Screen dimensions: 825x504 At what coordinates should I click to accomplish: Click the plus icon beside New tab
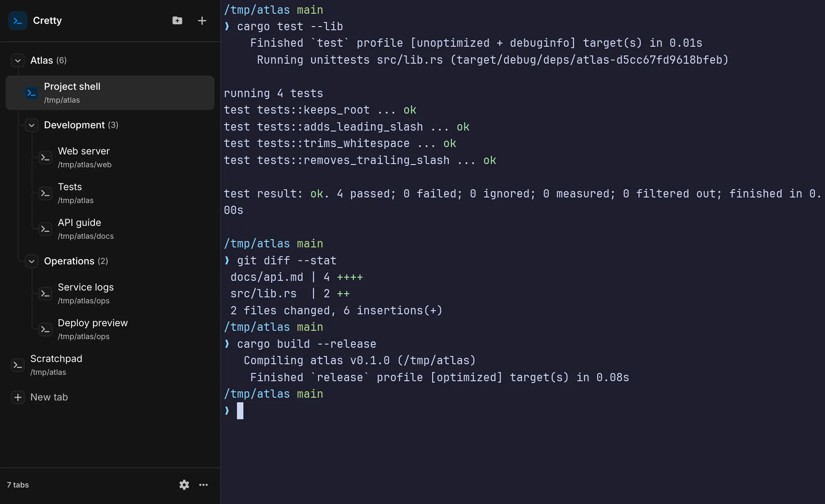18,397
